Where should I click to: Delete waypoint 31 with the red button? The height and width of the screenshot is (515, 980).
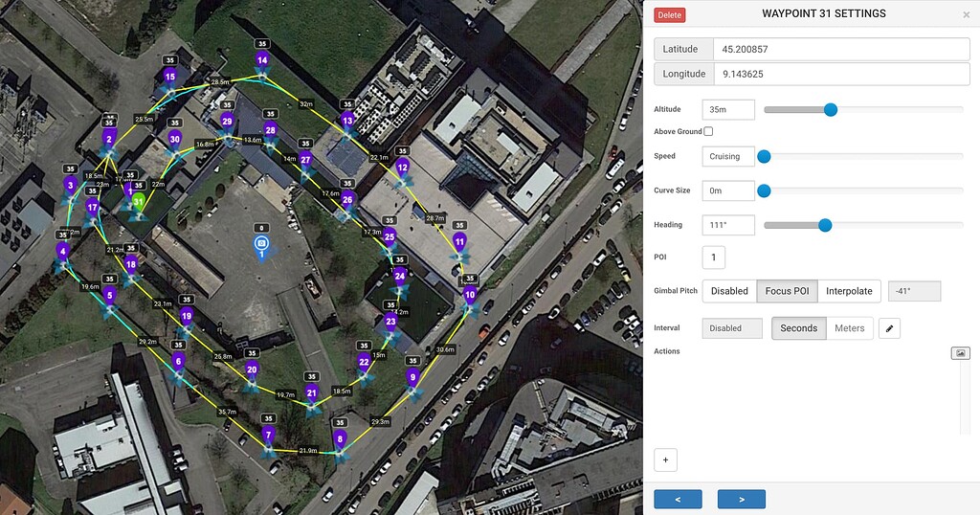pyautogui.click(x=669, y=15)
